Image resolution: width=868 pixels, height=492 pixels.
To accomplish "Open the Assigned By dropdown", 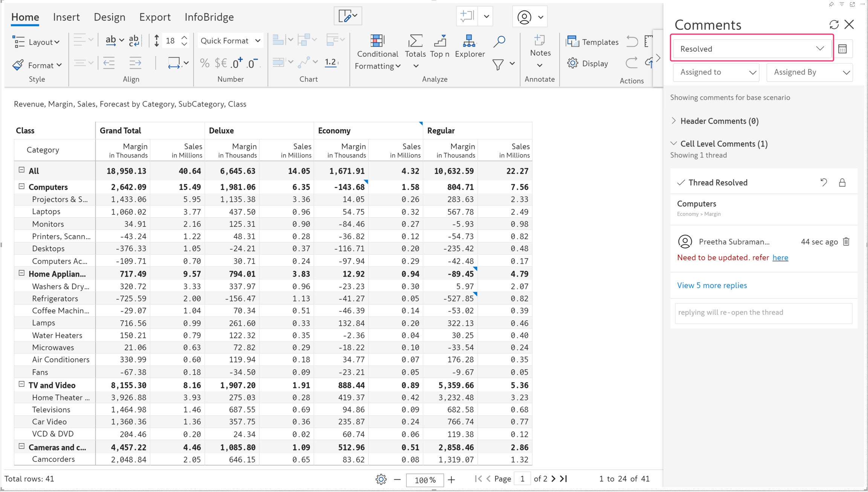I will click(x=810, y=72).
